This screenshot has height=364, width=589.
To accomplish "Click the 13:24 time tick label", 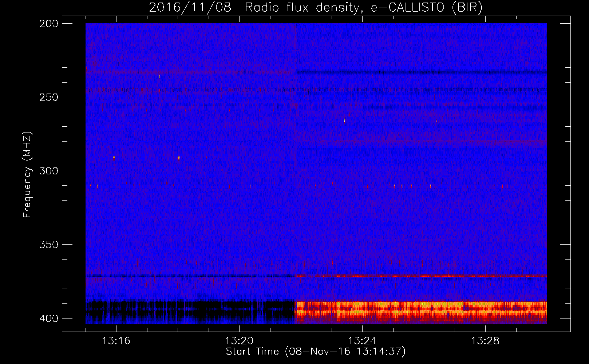I will 362,341.
